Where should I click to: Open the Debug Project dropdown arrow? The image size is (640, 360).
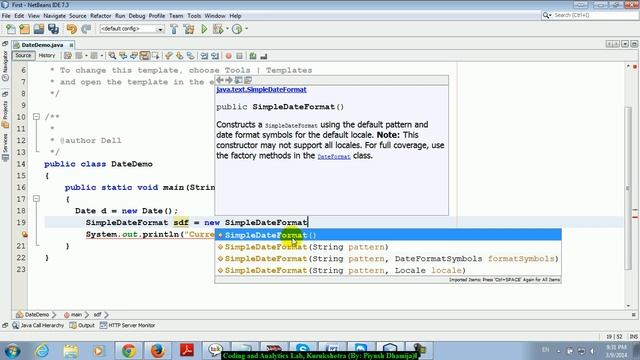[227, 29]
